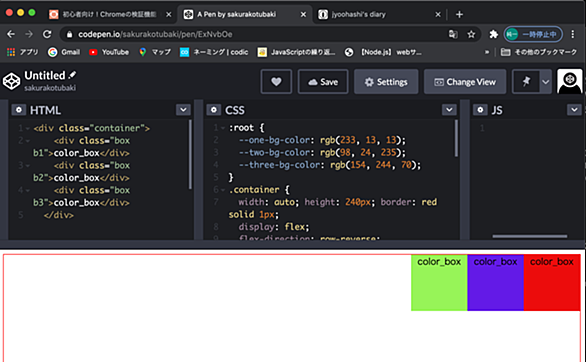
Task: Click the CSS editor scrollbar
Action: (x=456, y=138)
